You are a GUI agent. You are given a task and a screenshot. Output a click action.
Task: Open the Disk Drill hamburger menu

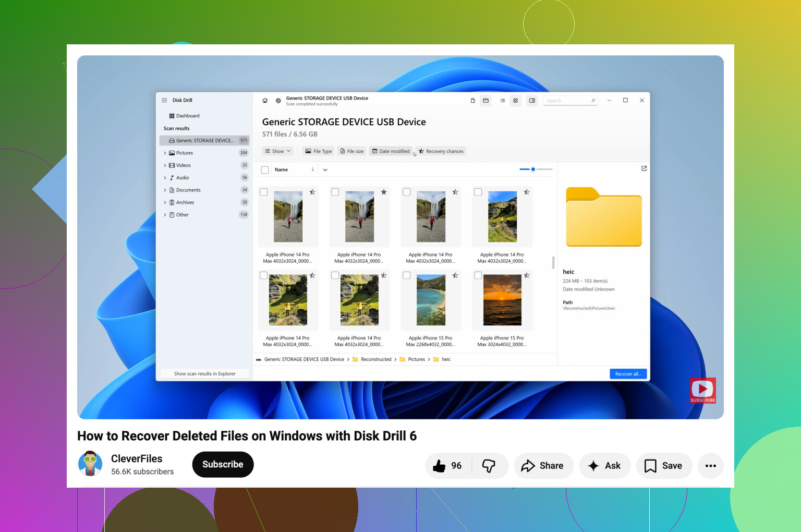pos(164,100)
